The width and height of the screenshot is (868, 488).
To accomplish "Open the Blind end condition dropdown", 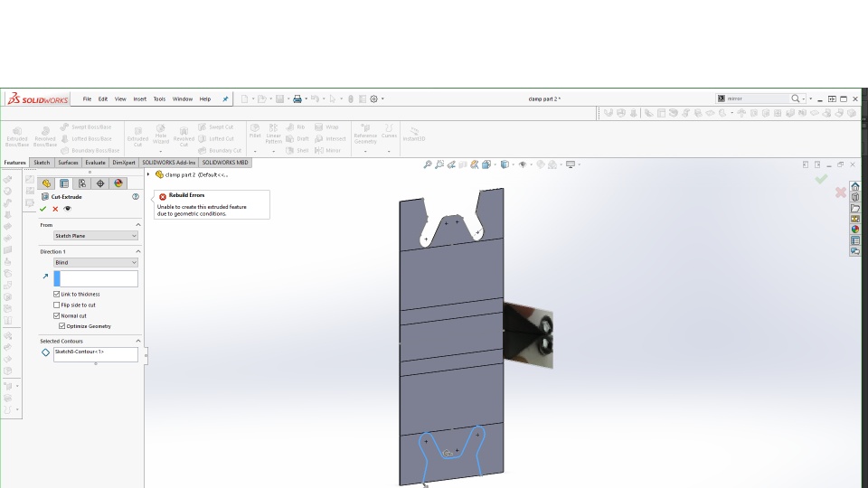I will point(96,262).
